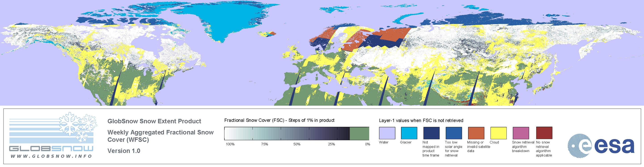The width and height of the screenshot is (644, 167).
Task: Click the 50% scale label
Action: tap(297, 144)
